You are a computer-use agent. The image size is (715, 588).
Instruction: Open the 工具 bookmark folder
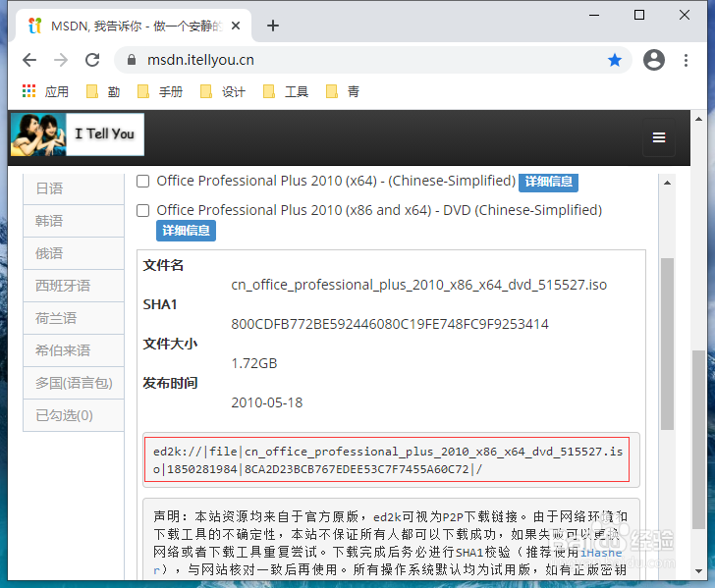pos(286,91)
